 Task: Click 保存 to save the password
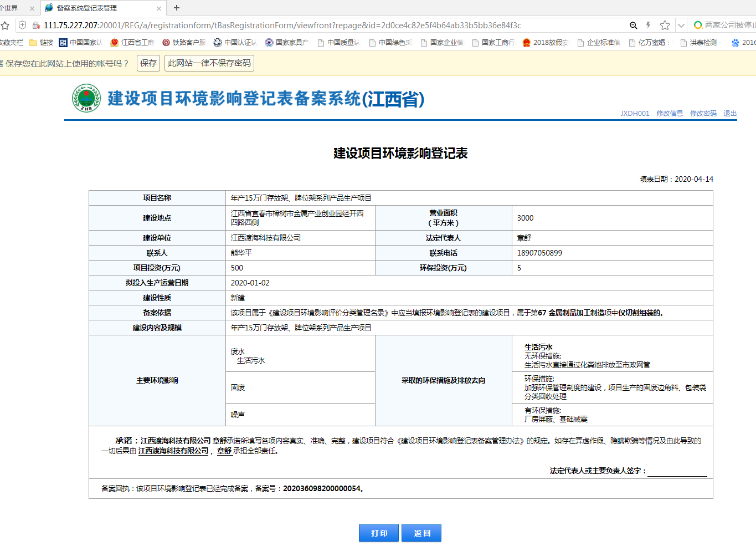(x=148, y=63)
